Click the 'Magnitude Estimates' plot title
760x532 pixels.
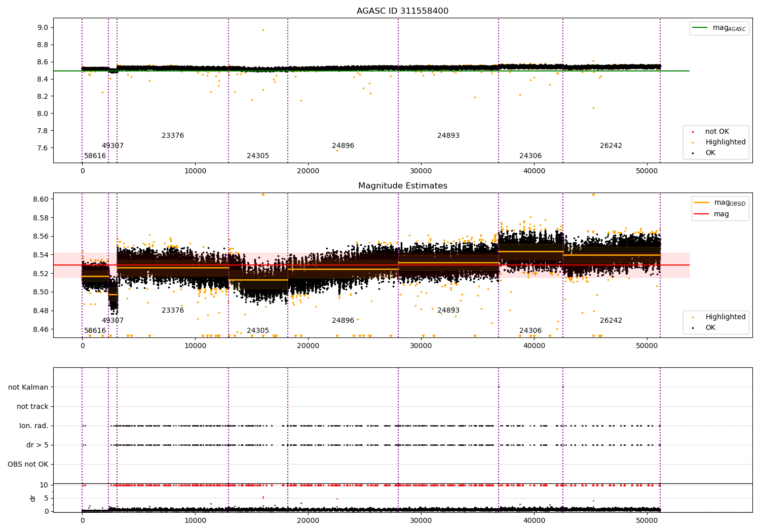402,186
